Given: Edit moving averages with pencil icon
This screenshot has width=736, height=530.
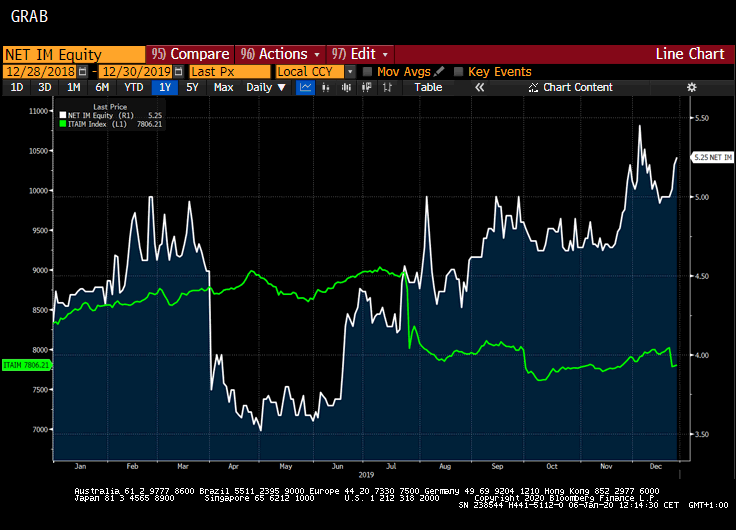Looking at the screenshot, I should (439, 72).
